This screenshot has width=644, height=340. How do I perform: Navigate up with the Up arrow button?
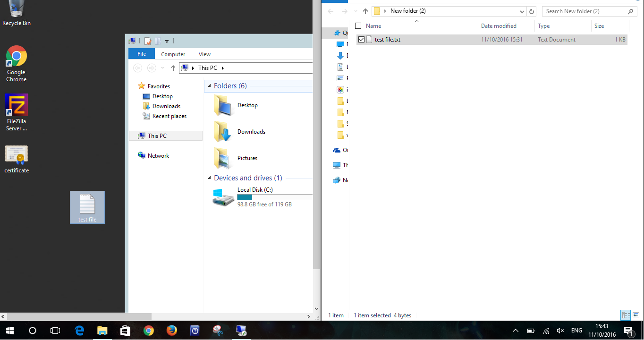[365, 11]
